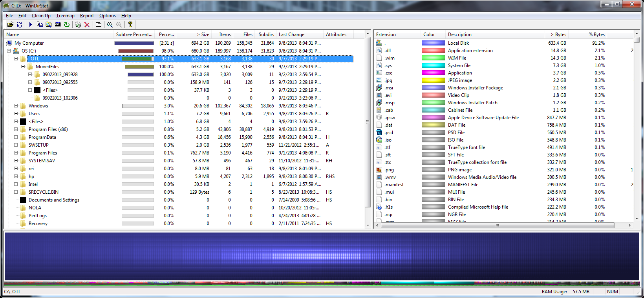Sort by the Size column header
The width and height of the screenshot is (644, 298).
click(x=194, y=35)
